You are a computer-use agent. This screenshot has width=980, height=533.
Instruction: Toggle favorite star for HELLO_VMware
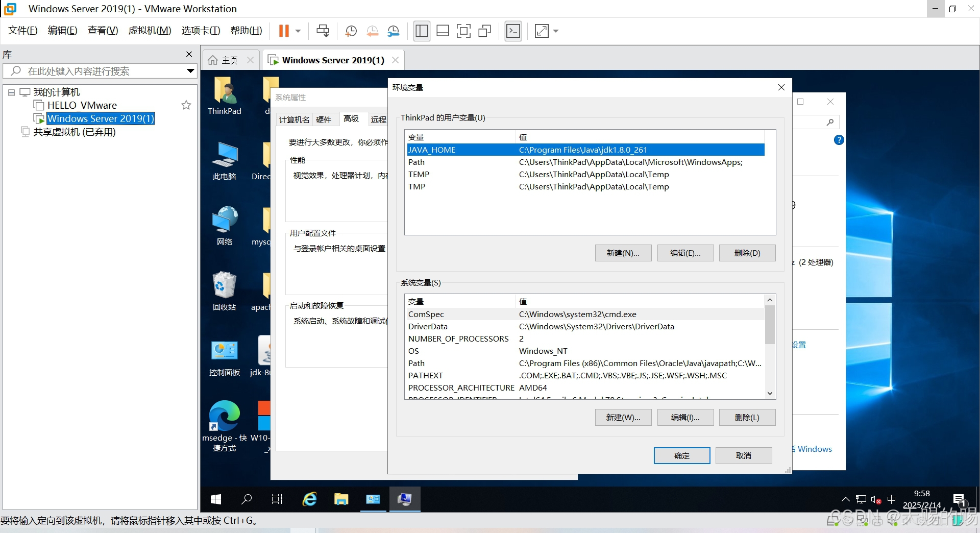[x=186, y=105]
